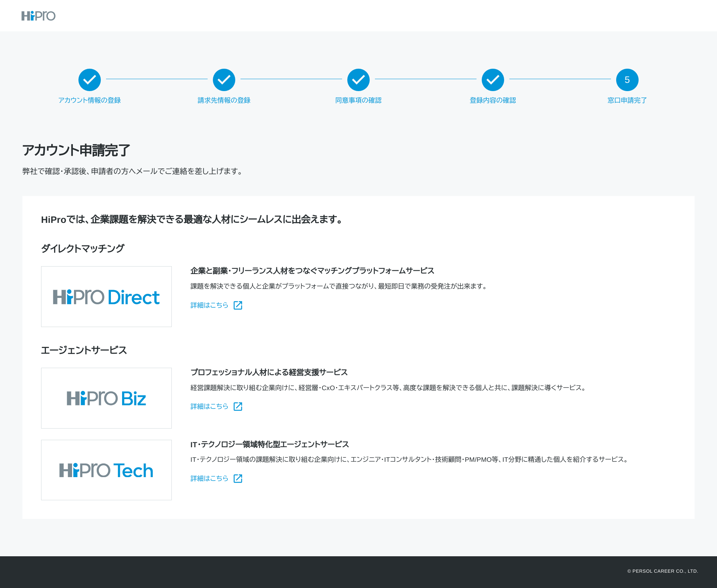Click external link icon next to HiPro Tech details

[x=238, y=478]
